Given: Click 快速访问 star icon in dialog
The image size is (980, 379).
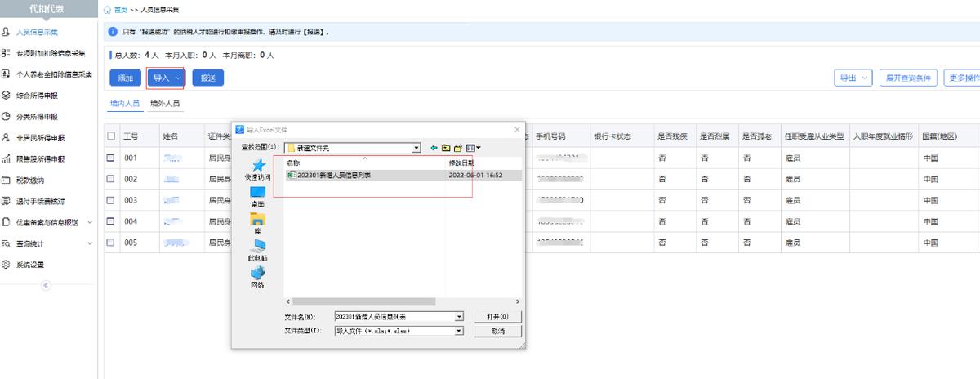Looking at the screenshot, I should pyautogui.click(x=258, y=166).
